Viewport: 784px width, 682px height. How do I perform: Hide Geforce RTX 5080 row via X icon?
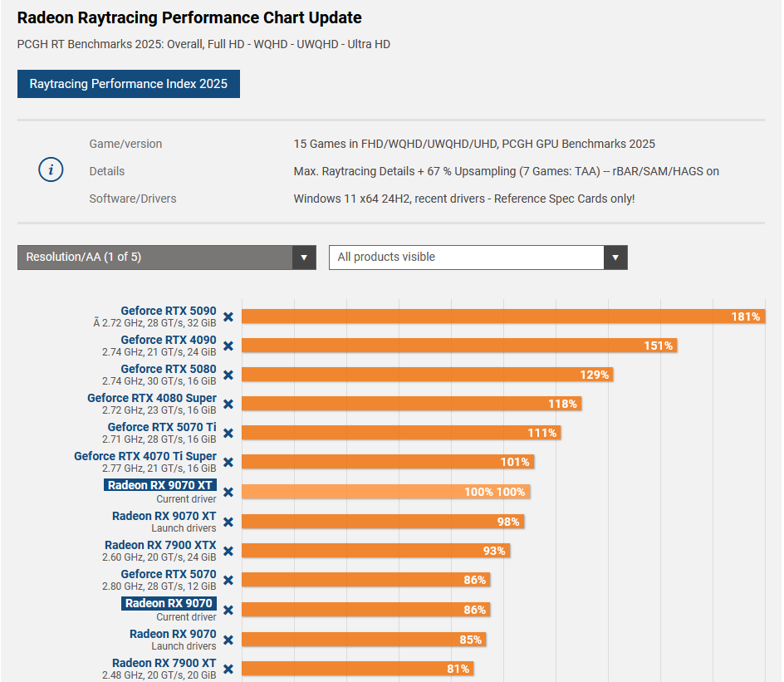pyautogui.click(x=228, y=375)
